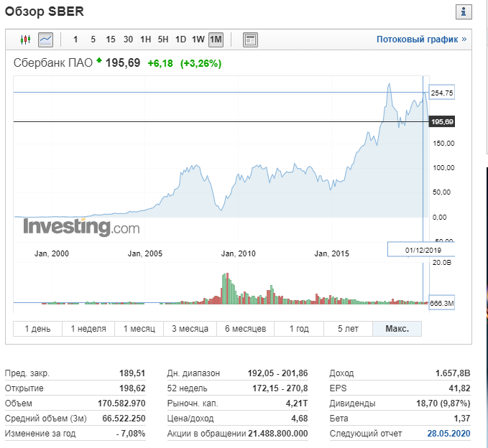
Task: Open the chart news panel icon
Action: (250, 39)
